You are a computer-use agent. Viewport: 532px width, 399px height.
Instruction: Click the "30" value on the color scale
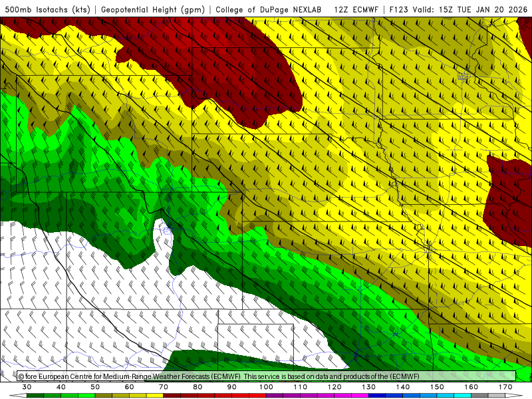(x=27, y=387)
